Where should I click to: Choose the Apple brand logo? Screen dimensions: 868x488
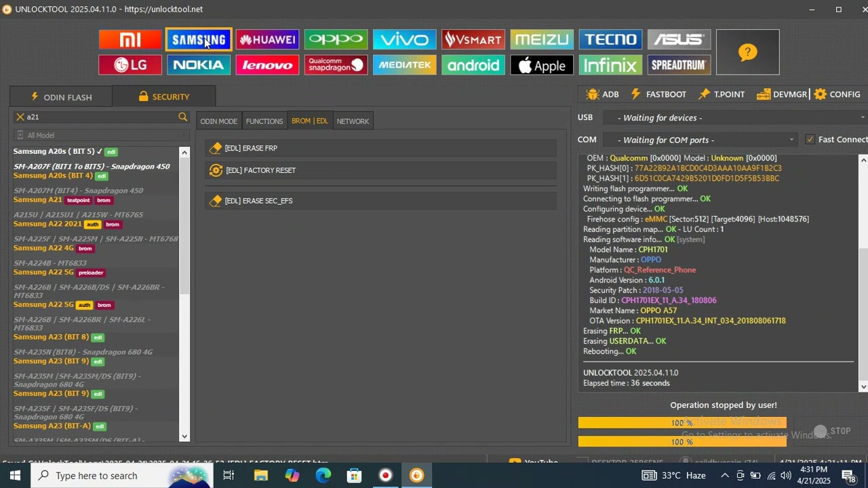(x=541, y=65)
